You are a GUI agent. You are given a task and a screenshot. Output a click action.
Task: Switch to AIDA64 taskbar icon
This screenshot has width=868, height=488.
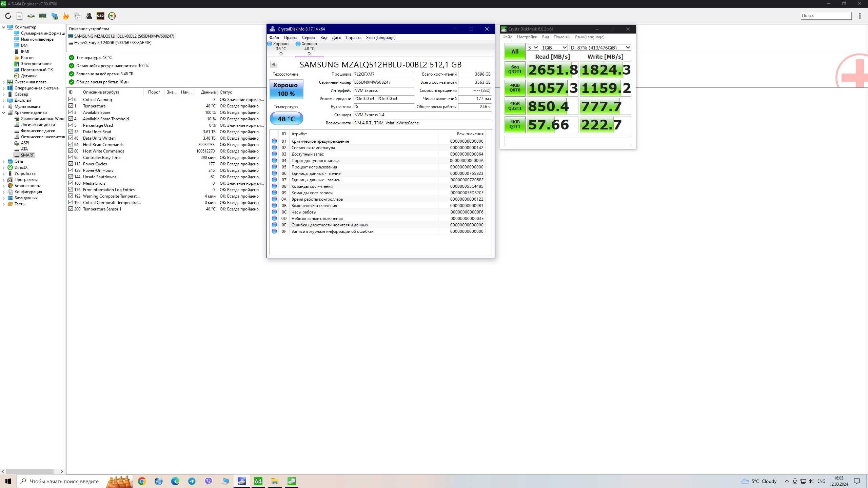point(258,481)
